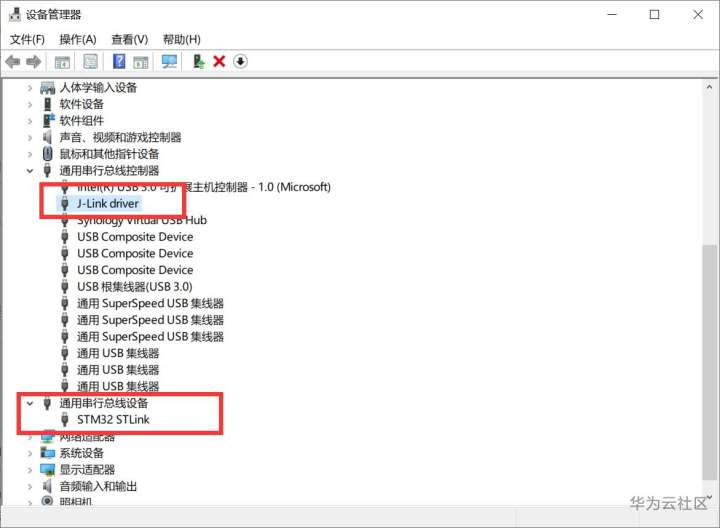Expand the 音频输入和输出 node
This screenshot has height=528, width=720.
pyautogui.click(x=30, y=486)
